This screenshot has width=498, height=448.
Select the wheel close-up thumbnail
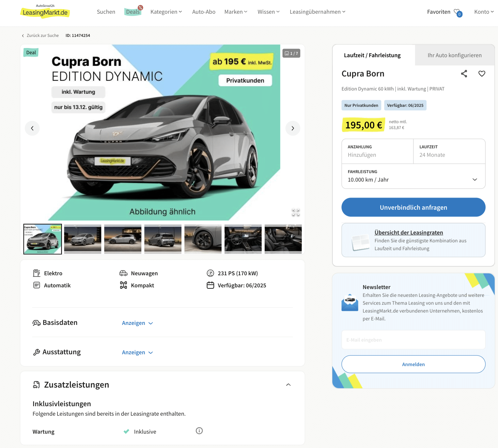click(x=203, y=239)
